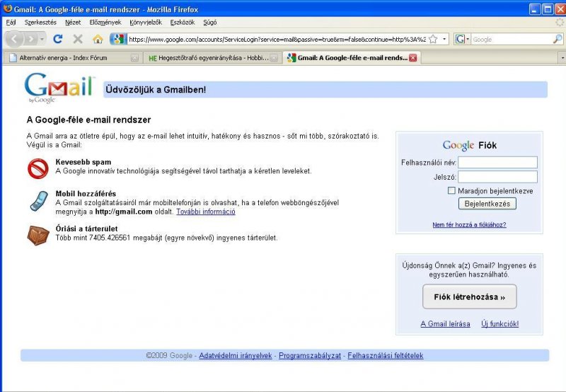Click the Jelszó password field

[497, 177]
